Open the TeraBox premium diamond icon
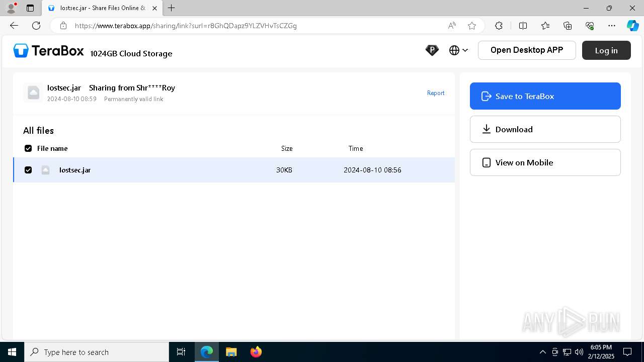The image size is (644, 362). pos(432,50)
